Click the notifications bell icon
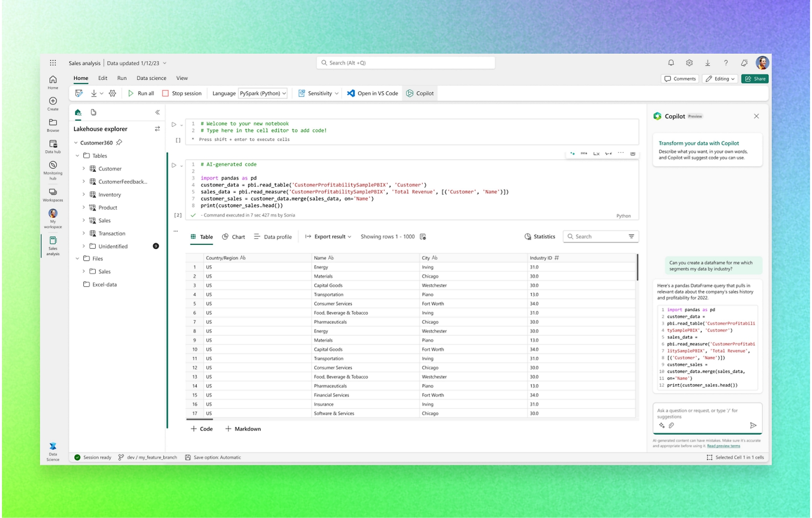 (671, 62)
